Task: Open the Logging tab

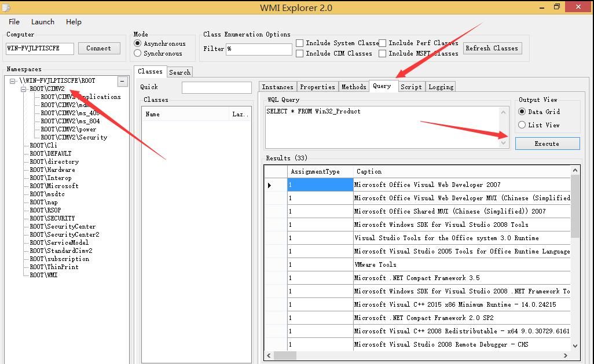Action: pyautogui.click(x=441, y=87)
